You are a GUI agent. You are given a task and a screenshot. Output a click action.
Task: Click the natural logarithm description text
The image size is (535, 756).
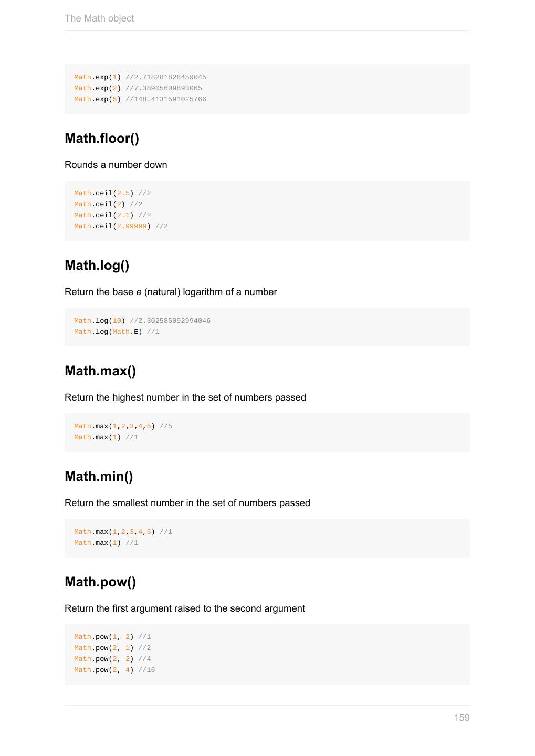point(171,292)
